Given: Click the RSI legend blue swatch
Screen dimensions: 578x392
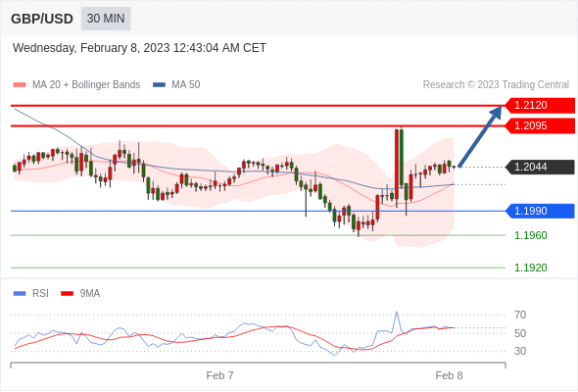Looking at the screenshot, I should 20,294.
